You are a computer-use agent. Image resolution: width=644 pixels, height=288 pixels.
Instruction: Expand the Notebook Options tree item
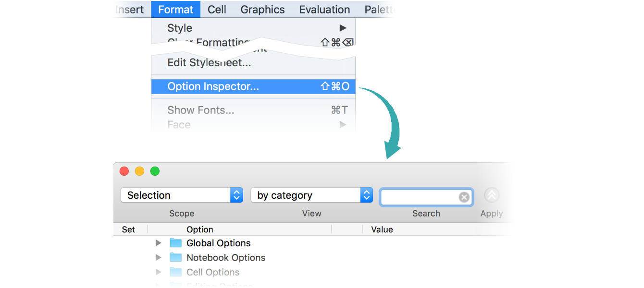159,258
